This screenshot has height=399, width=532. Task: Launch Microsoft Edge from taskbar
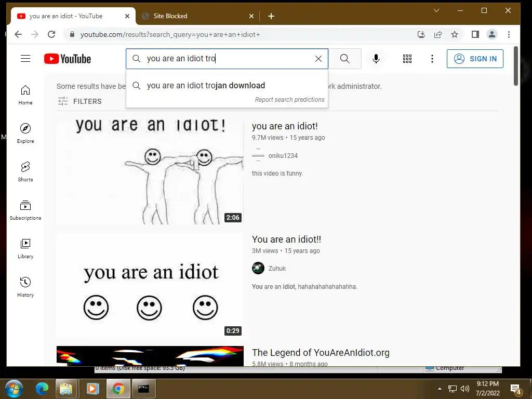click(42, 388)
